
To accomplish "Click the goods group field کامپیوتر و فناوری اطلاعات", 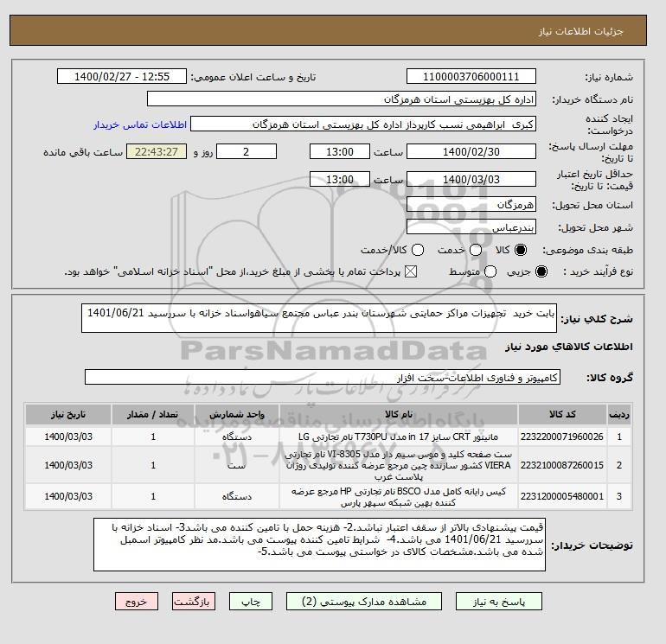I will tap(323, 377).
